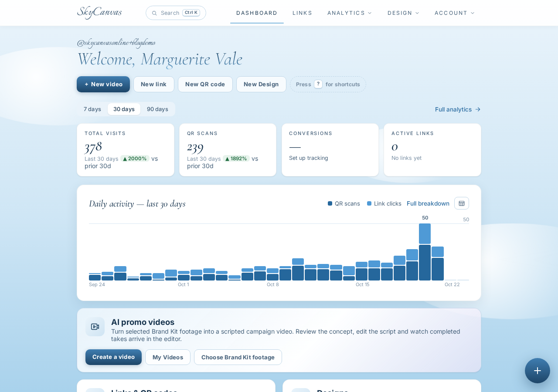Click the QR Scans card
Image resolution: width=558 pixels, height=392 pixels.
(x=228, y=150)
